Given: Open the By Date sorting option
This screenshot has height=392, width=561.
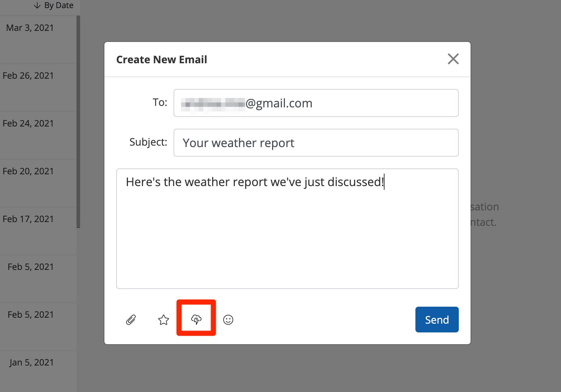Looking at the screenshot, I should pyautogui.click(x=58, y=6).
